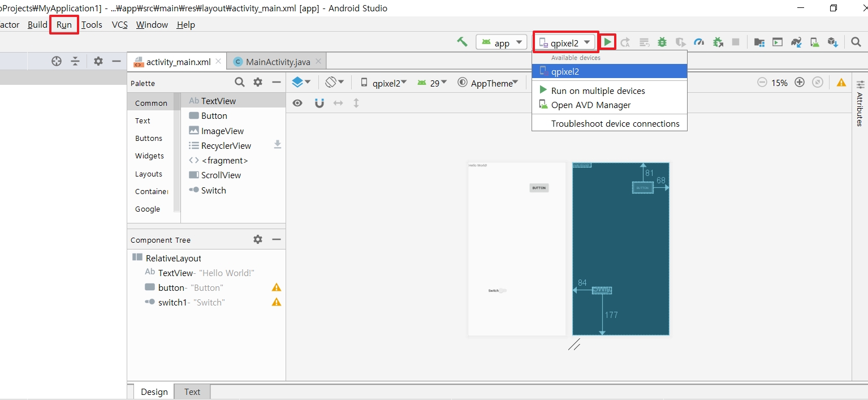This screenshot has width=868, height=400.
Task: Click the design warning triangle icon
Action: 841,83
